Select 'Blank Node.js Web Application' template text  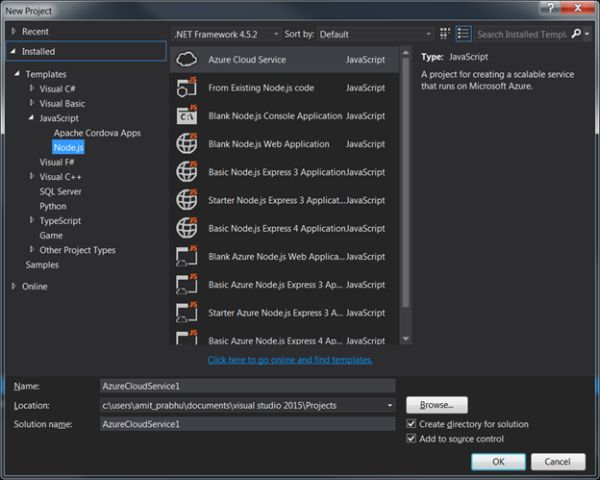[269, 144]
